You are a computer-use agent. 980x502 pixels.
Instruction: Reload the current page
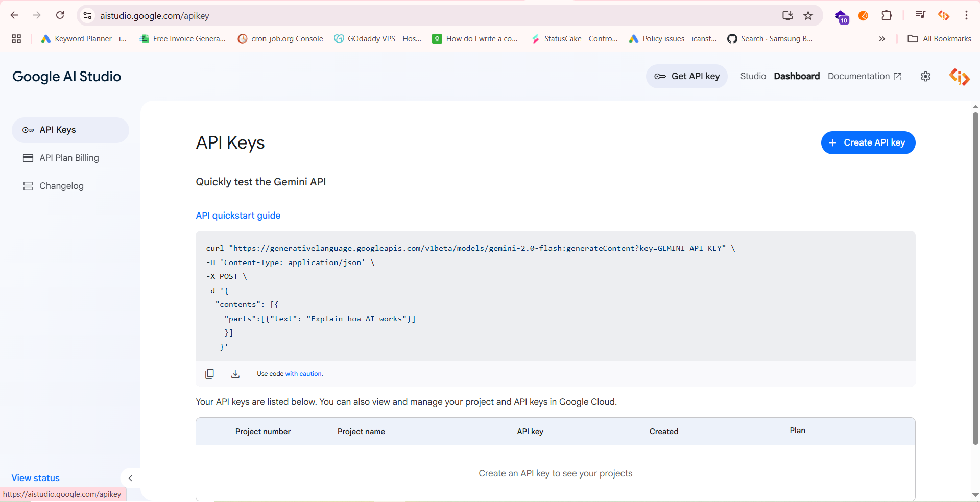click(60, 15)
